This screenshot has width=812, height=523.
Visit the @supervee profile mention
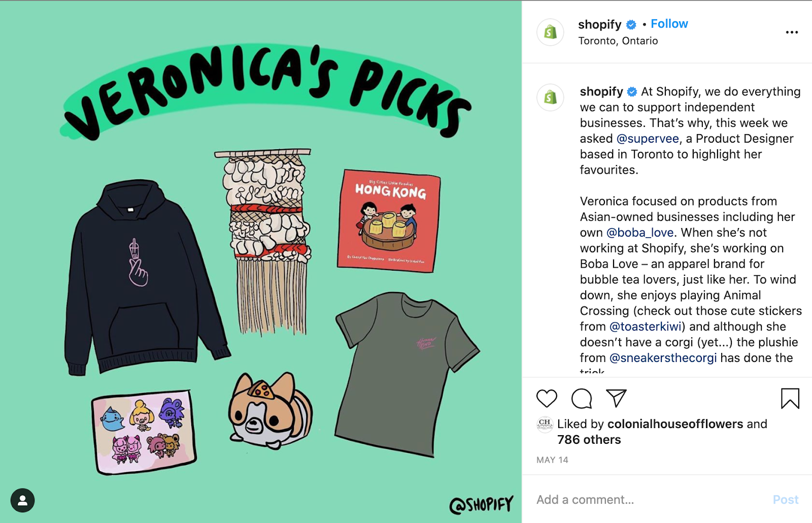648,139
